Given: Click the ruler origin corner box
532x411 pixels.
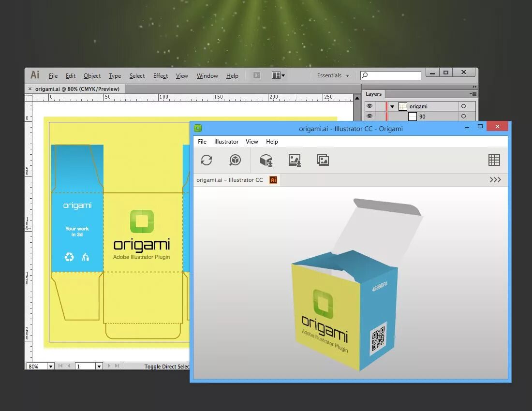Looking at the screenshot, I should coord(29,98).
